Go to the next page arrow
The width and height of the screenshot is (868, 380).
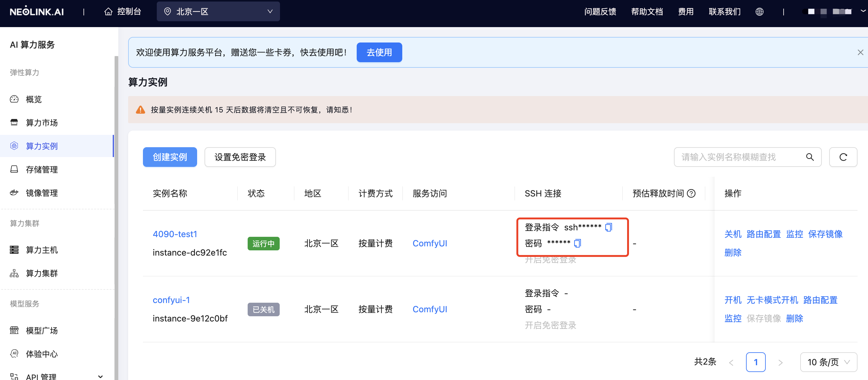(x=780, y=362)
